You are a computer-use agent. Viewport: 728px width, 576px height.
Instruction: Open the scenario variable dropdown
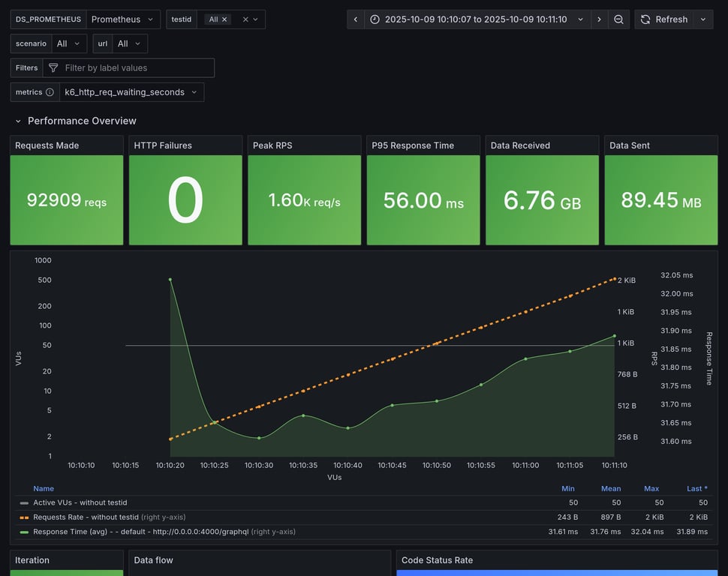coord(69,43)
